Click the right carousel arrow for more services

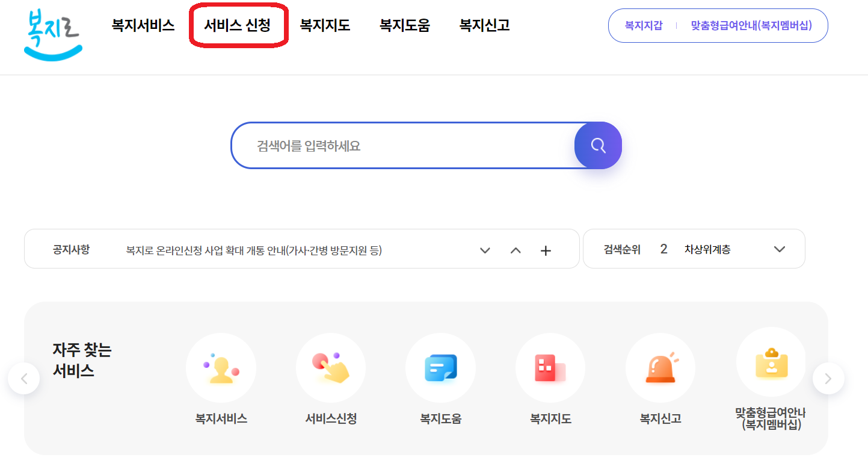tap(828, 378)
